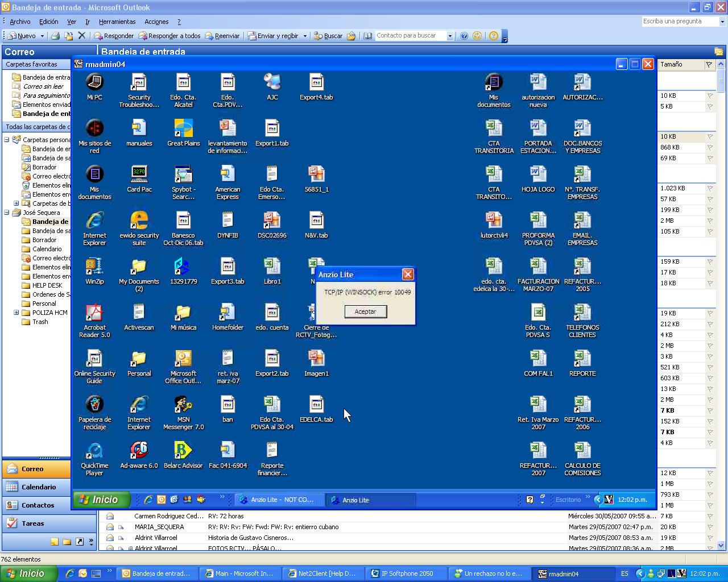Select the American Express desktop icon
This screenshot has width=728, height=582.
point(227,182)
